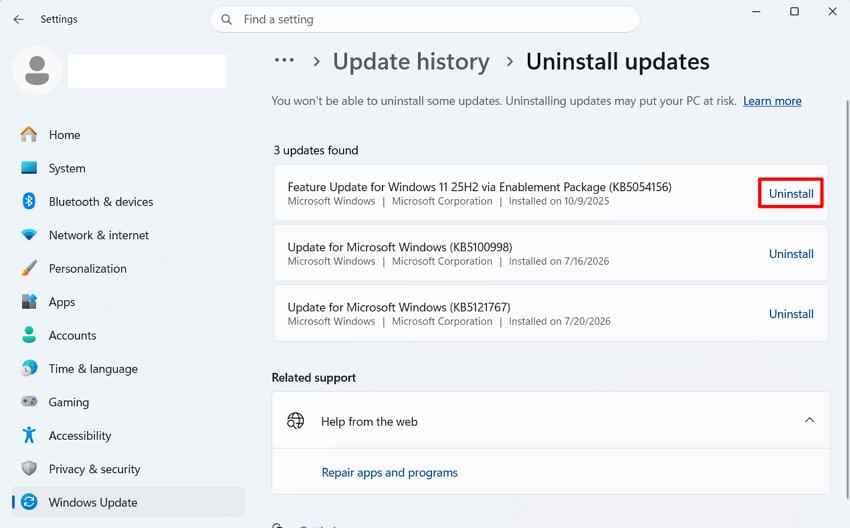850x528 pixels.
Task: Click the System monitor icon
Action: [29, 168]
